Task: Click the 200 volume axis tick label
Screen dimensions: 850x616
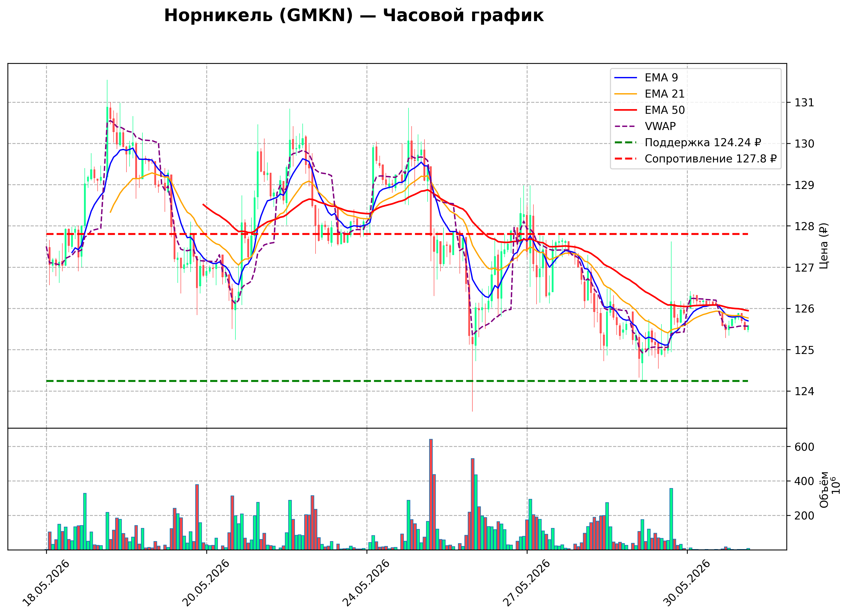Action: tap(804, 516)
